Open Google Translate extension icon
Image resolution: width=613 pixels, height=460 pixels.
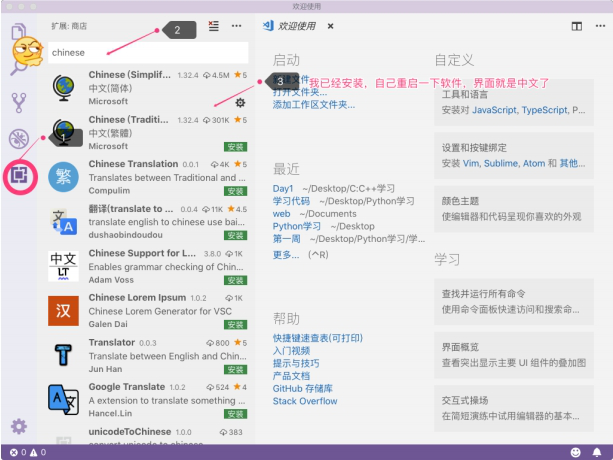tap(63, 400)
